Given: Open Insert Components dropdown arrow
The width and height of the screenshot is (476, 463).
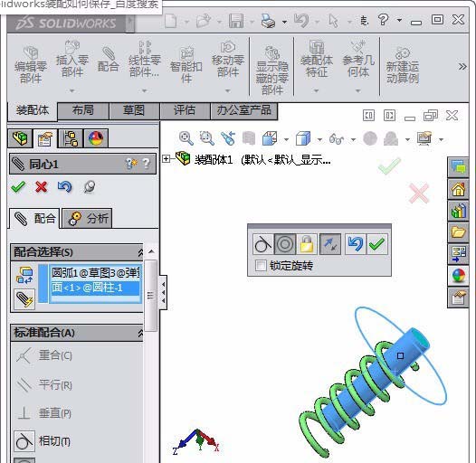Looking at the screenshot, I should click(72, 90).
